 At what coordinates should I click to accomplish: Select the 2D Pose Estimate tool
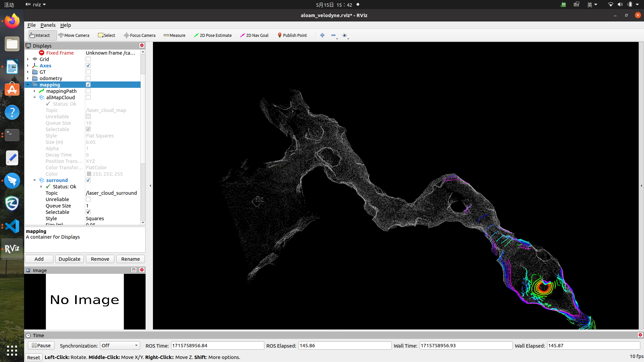[213, 35]
